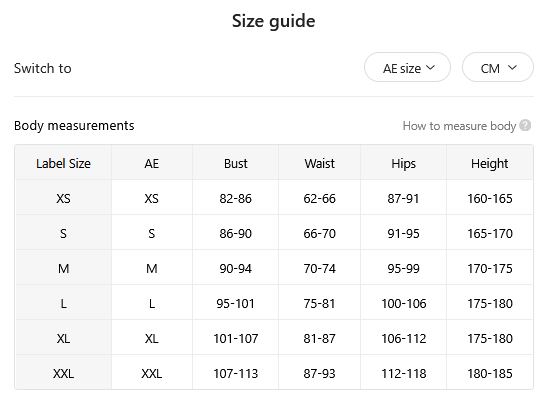Screen dimensions: 539x396
Task: Click the Bust column header
Action: coord(235,163)
